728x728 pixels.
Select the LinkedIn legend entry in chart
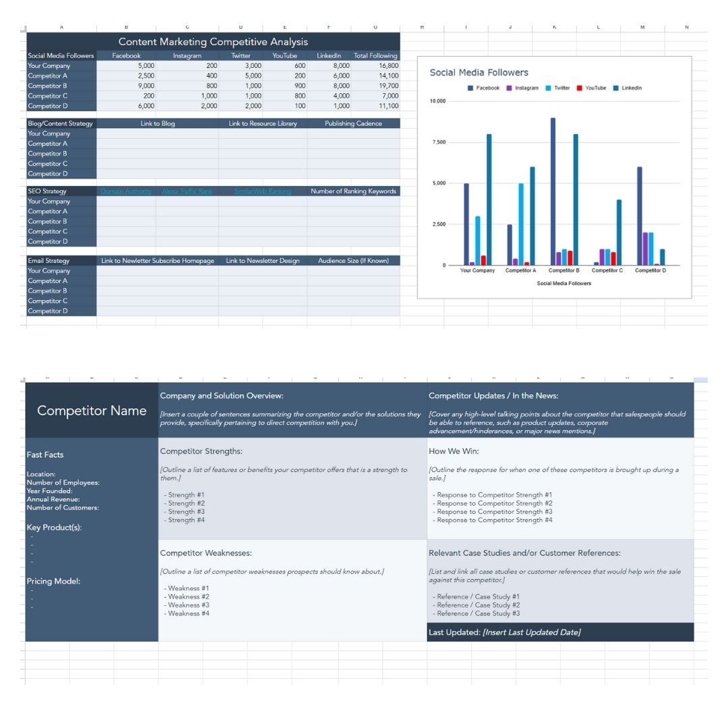pos(631,88)
